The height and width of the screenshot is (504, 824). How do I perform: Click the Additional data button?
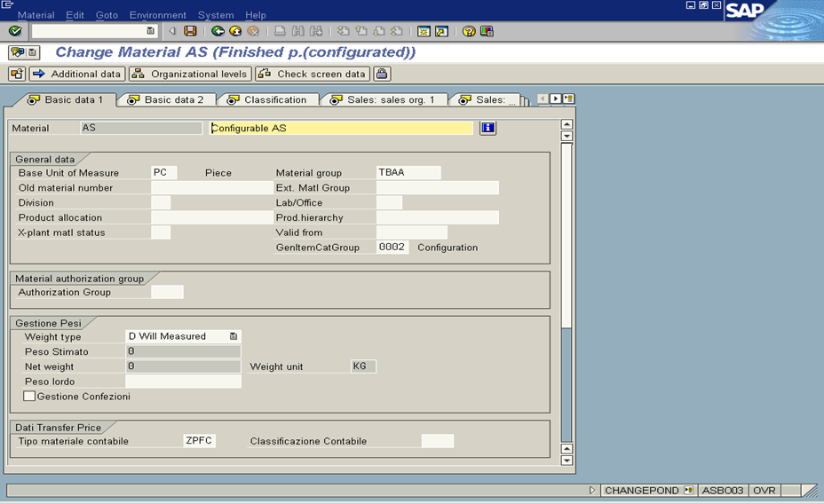78,74
